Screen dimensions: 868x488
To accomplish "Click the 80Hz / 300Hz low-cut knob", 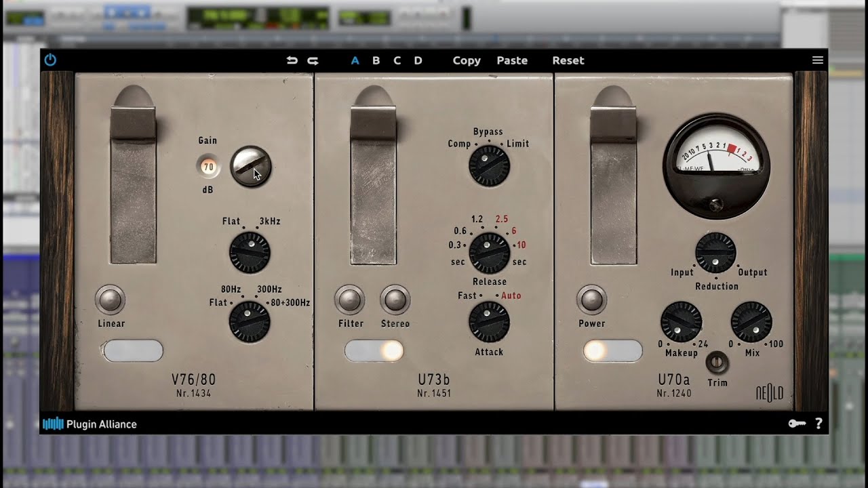I will (x=250, y=322).
